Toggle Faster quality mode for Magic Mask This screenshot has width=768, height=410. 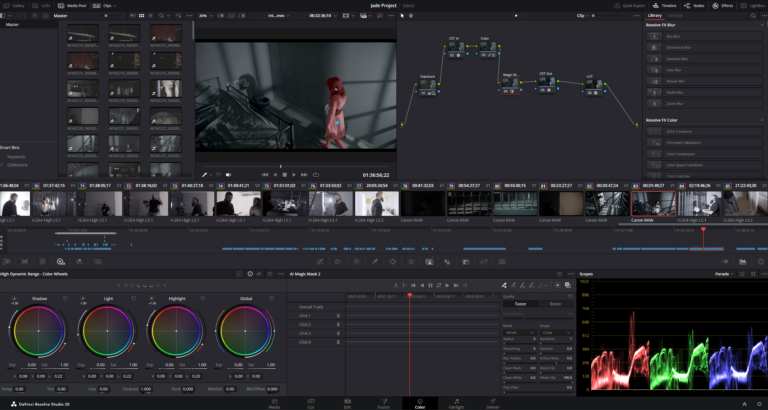521,303
